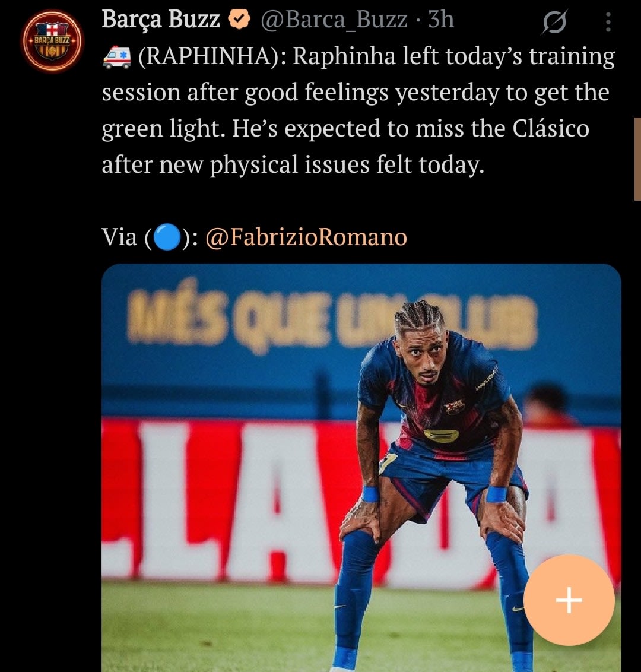Tap the orange compose plus button
This screenshot has height=672, width=641.
[x=569, y=600]
